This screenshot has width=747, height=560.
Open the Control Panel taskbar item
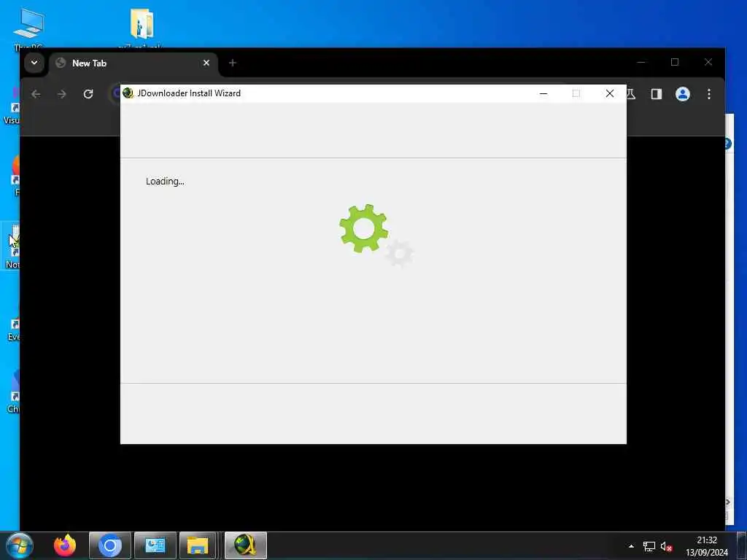point(155,545)
